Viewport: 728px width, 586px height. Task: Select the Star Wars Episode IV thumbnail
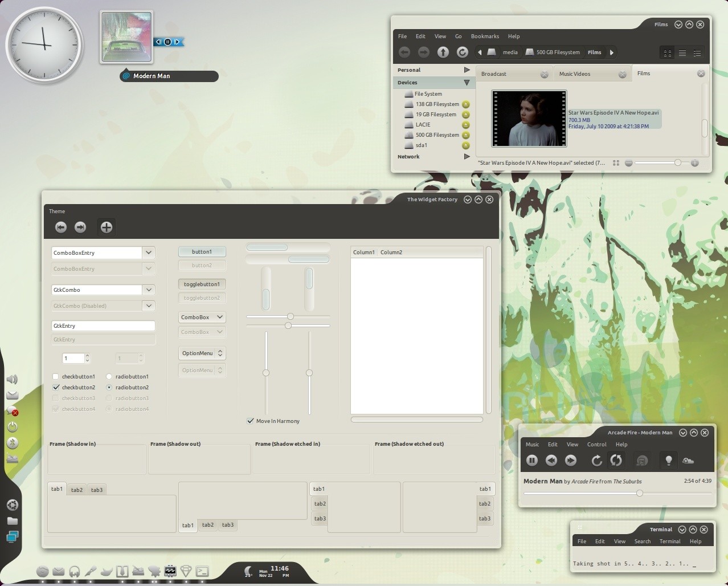(529, 119)
